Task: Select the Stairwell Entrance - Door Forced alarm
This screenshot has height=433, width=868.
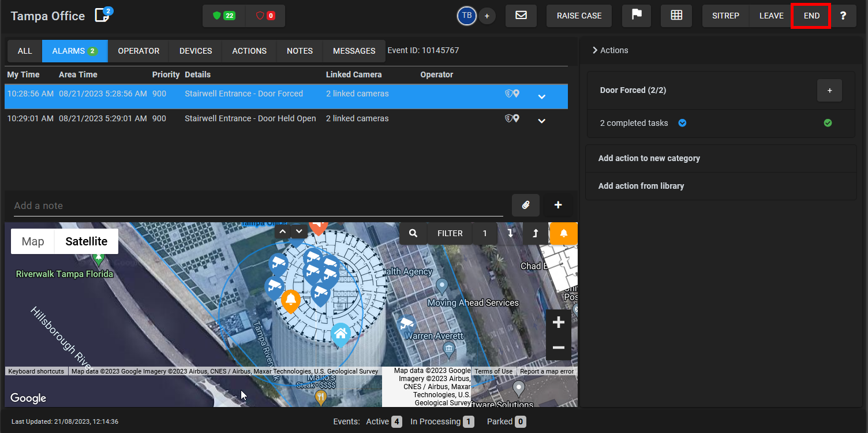Action: (286, 96)
